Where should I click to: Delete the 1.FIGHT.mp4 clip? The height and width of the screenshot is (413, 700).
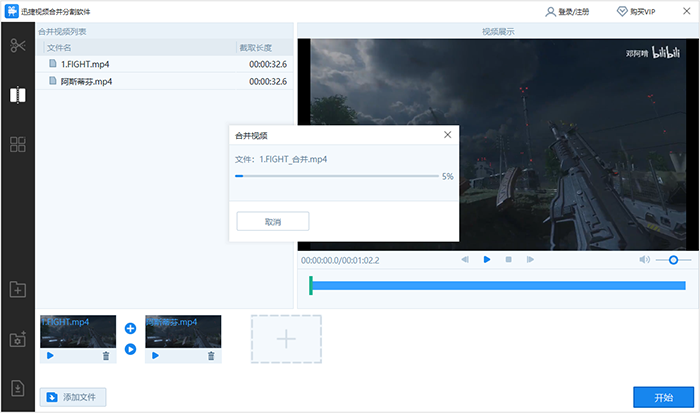click(x=106, y=355)
